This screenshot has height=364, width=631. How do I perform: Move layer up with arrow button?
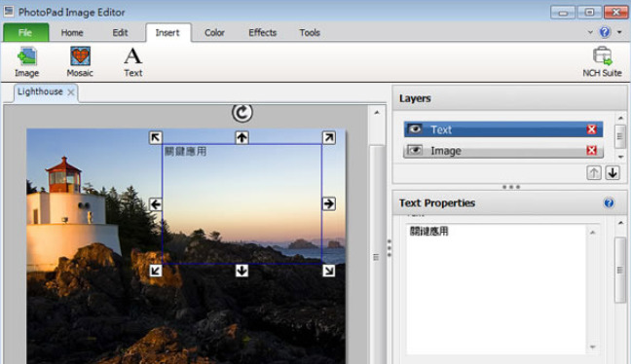594,173
